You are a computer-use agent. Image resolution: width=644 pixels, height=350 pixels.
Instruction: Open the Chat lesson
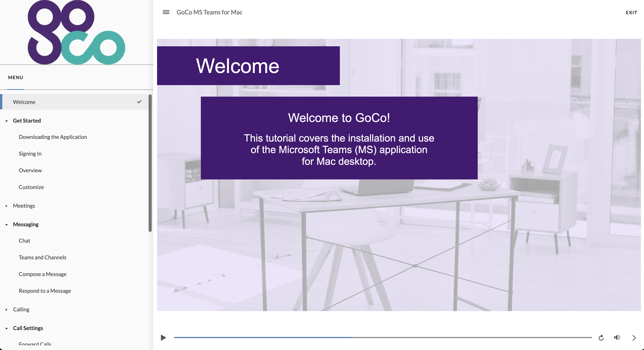coord(24,241)
